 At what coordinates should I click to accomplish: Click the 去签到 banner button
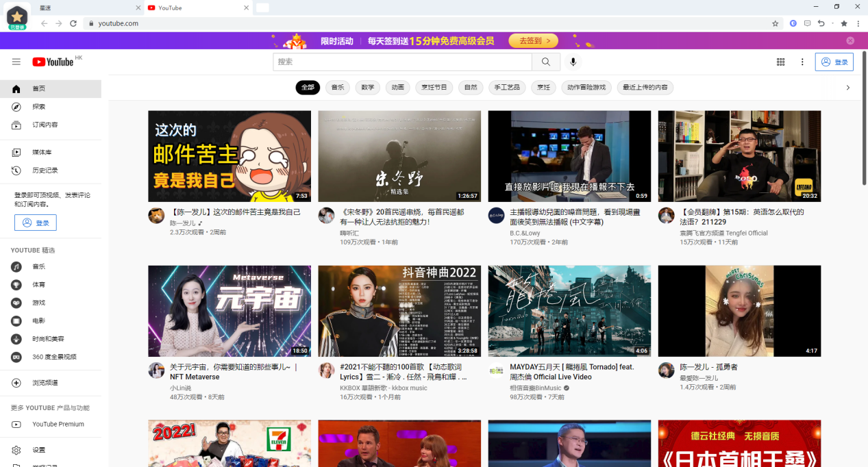(x=533, y=41)
